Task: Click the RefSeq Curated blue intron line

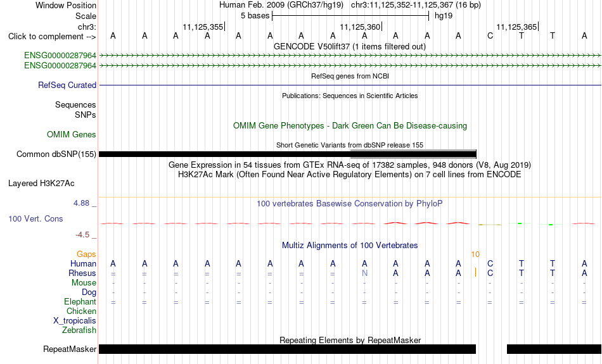Action: (x=350, y=85)
